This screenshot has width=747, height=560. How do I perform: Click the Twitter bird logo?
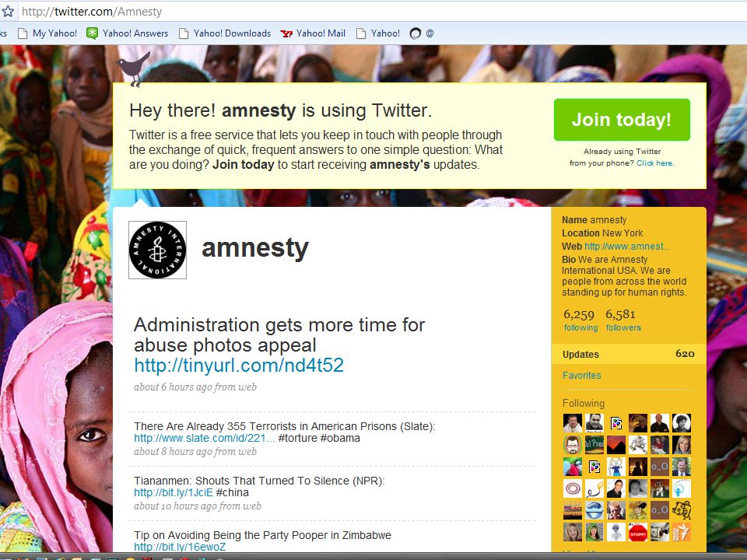pyautogui.click(x=133, y=68)
